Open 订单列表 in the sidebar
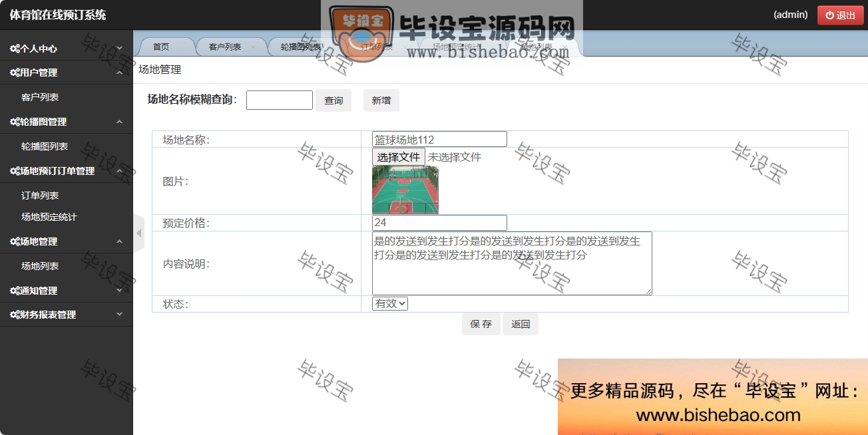868x435 pixels. click(x=40, y=196)
